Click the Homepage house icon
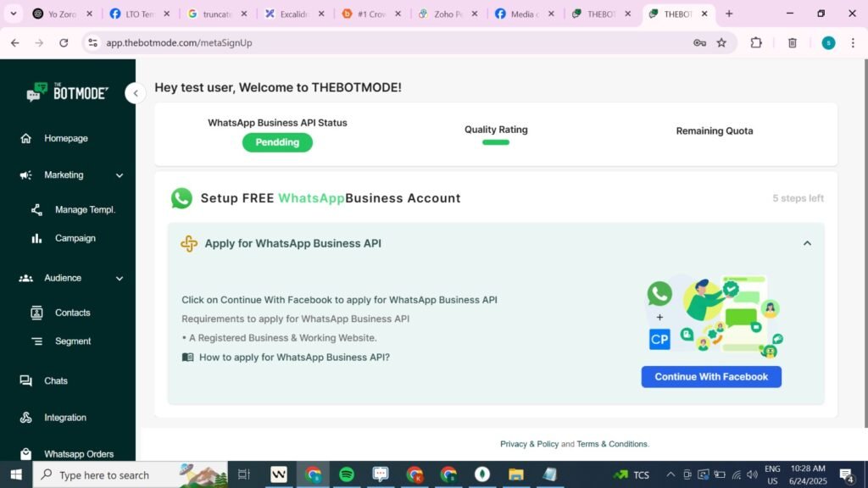 [x=26, y=138]
